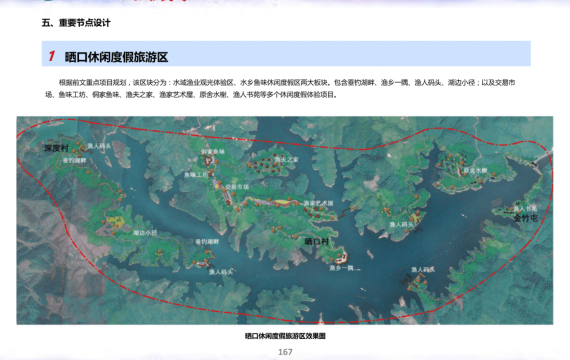Select the 渔人书苑 map label
Screen dimensions: 570x360
pyautogui.click(x=525, y=208)
